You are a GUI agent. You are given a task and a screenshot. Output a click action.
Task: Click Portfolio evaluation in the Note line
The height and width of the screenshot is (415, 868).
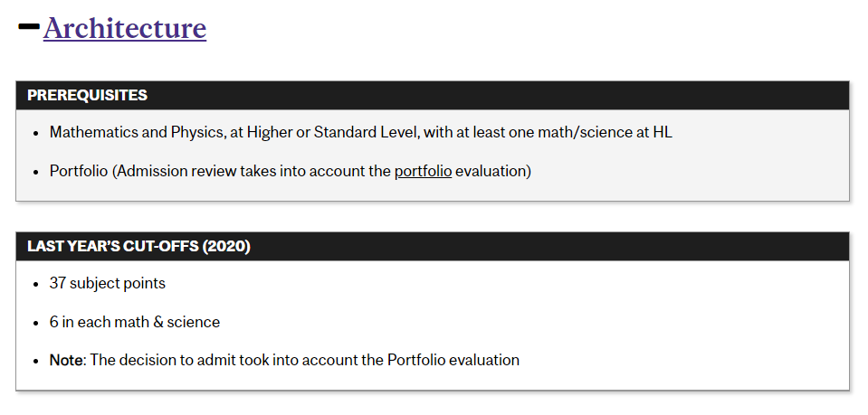(453, 360)
